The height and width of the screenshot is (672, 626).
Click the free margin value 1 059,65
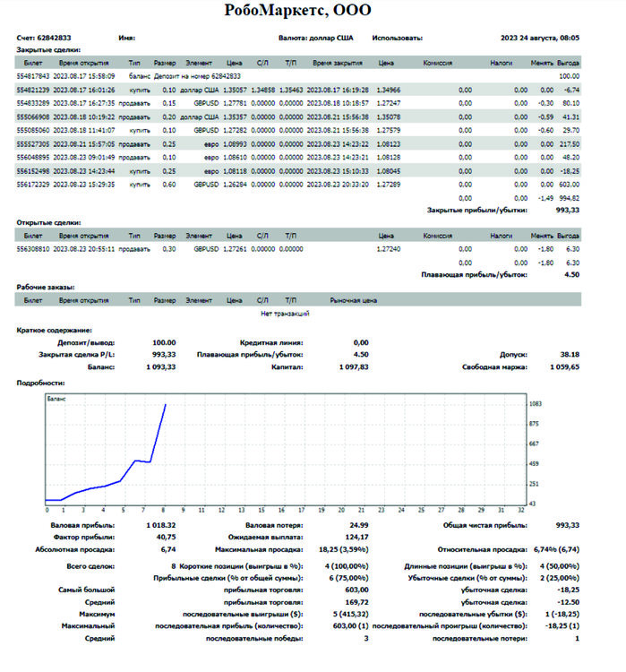click(x=565, y=366)
